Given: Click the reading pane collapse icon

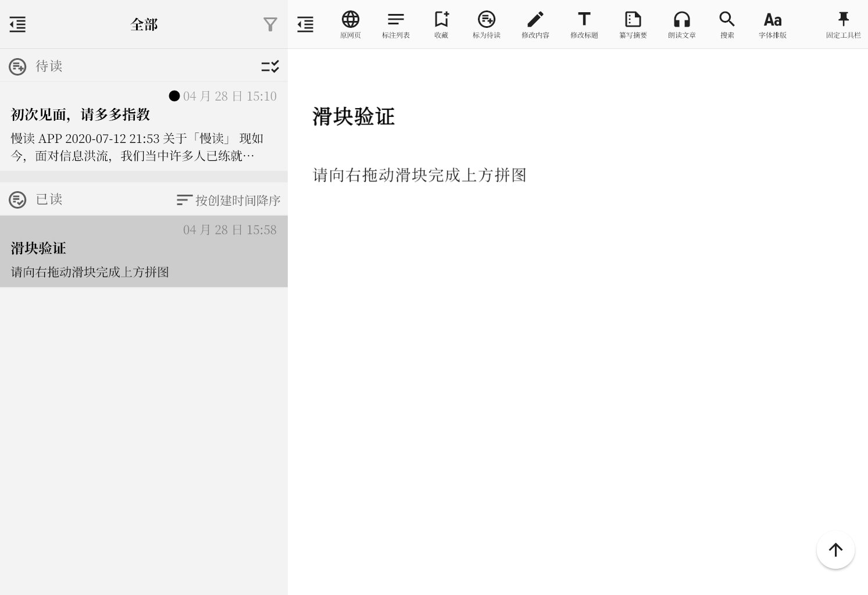Looking at the screenshot, I should coord(305,24).
